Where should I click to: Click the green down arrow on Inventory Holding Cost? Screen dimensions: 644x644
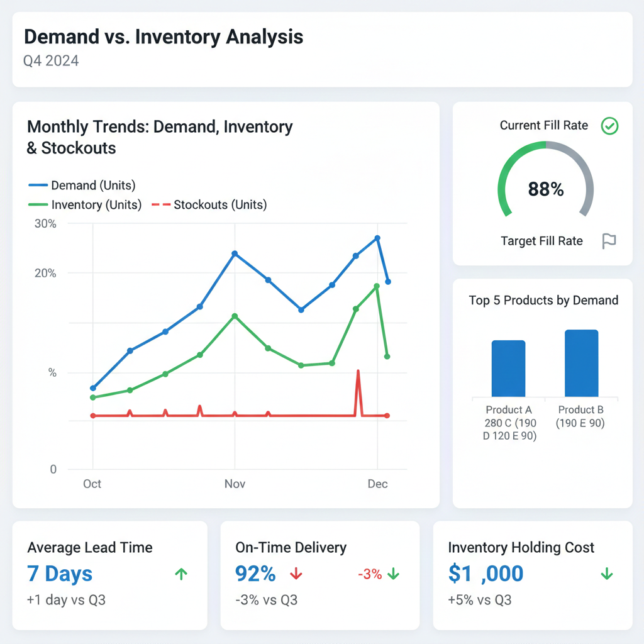click(x=607, y=574)
